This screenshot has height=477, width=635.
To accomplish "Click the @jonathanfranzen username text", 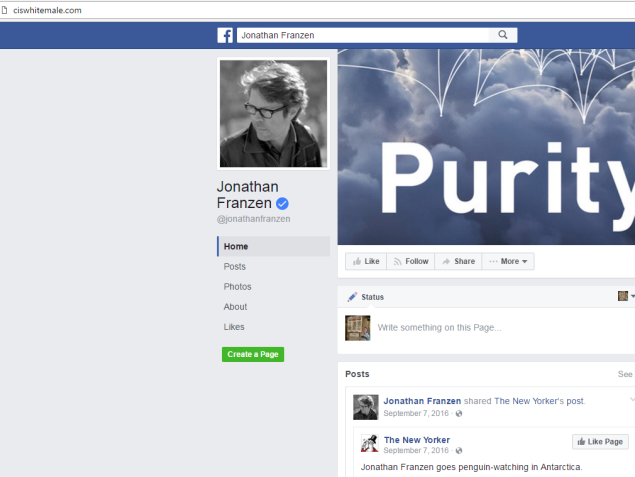I will (254, 219).
